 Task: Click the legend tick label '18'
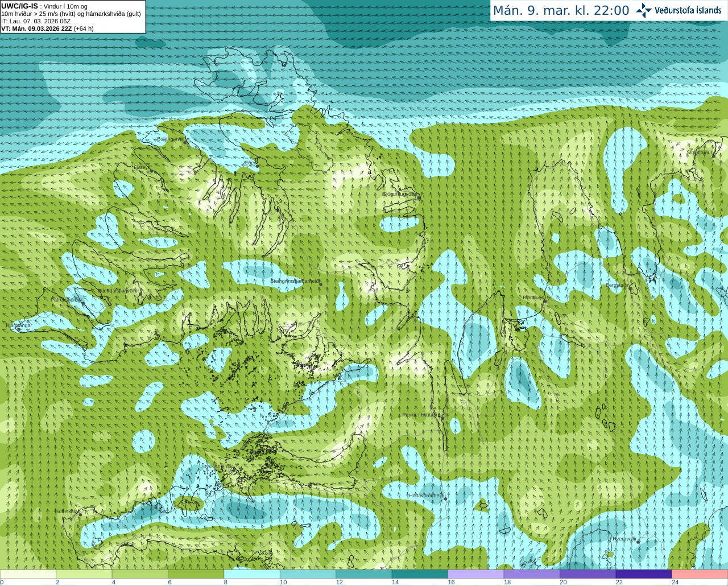pos(507,582)
